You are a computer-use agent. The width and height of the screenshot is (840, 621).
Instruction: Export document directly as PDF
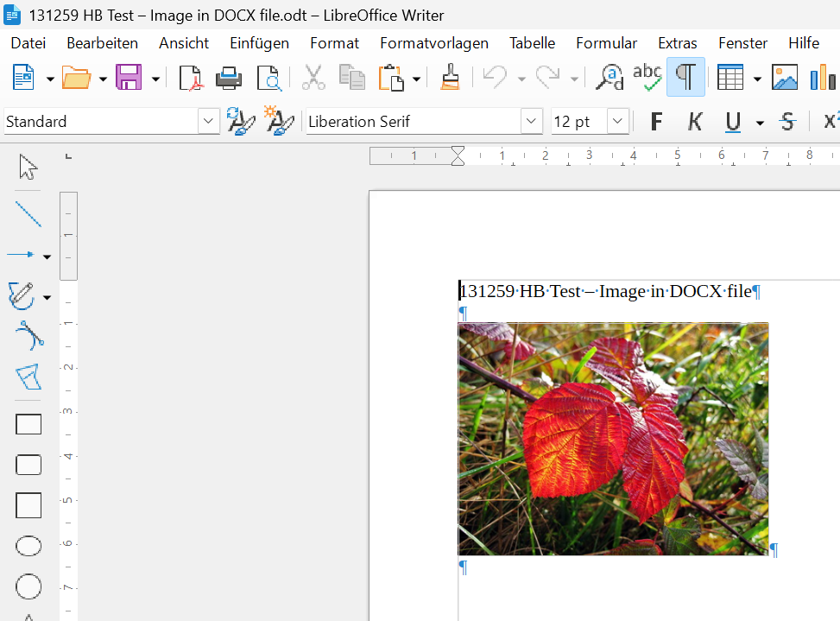pos(190,78)
